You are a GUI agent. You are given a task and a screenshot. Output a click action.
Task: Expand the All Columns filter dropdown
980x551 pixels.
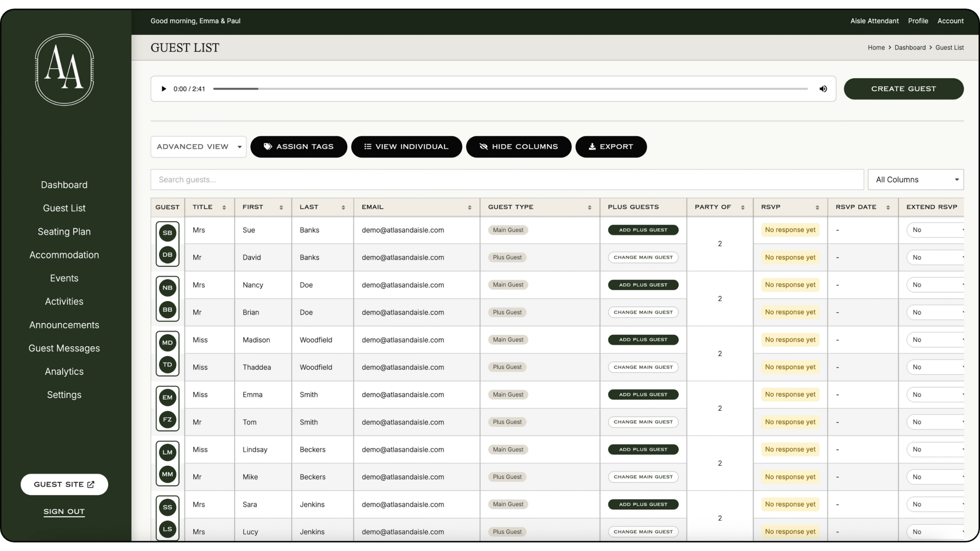click(915, 180)
